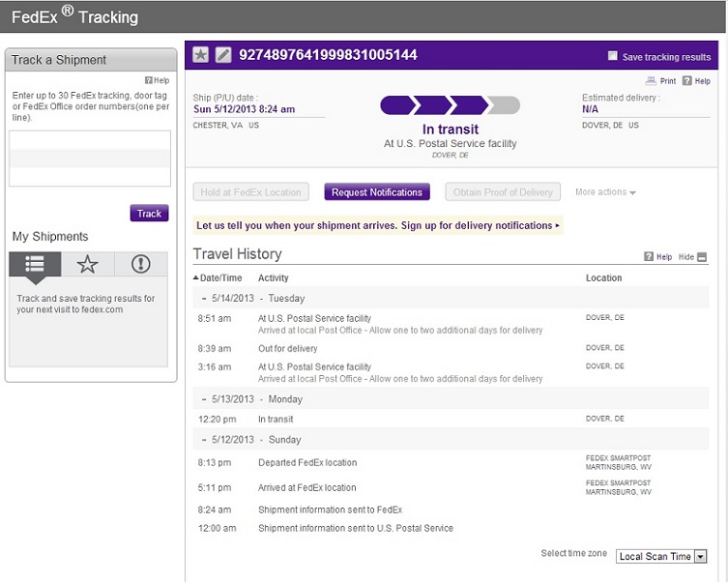
Task: Tick the Save tracking results checkbox
Action: (612, 56)
